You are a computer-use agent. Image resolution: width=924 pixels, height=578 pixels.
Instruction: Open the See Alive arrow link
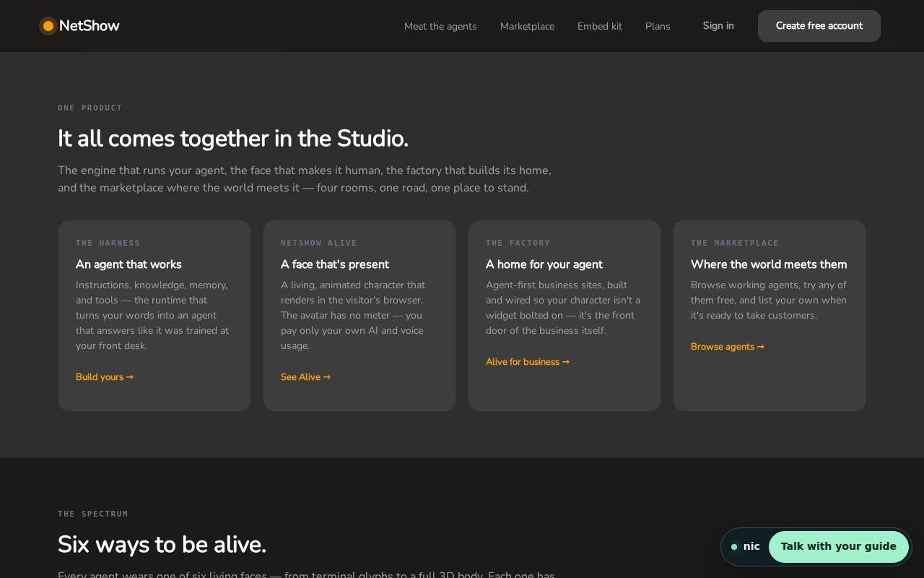(x=305, y=377)
